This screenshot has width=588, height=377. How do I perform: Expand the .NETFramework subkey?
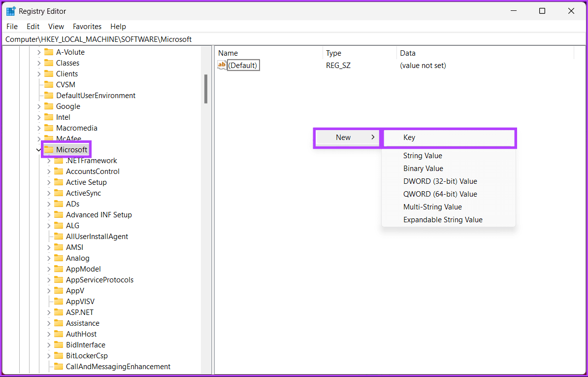(49, 161)
